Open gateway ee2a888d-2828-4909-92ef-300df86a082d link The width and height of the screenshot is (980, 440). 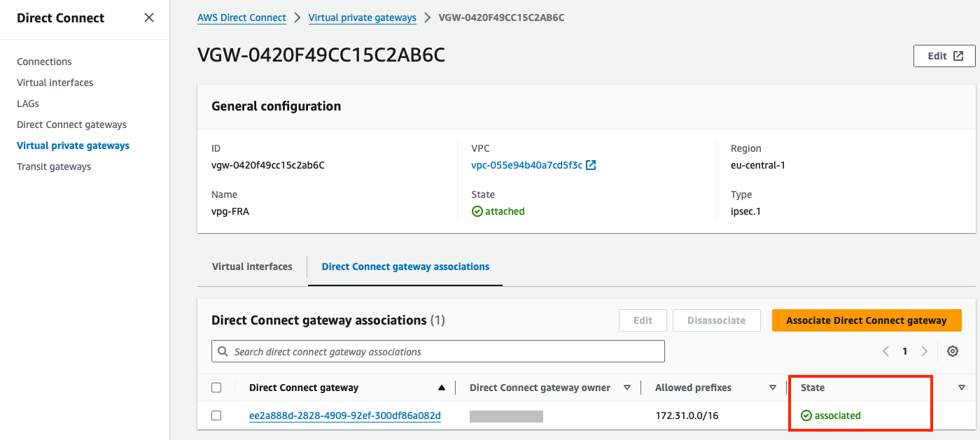[345, 416]
